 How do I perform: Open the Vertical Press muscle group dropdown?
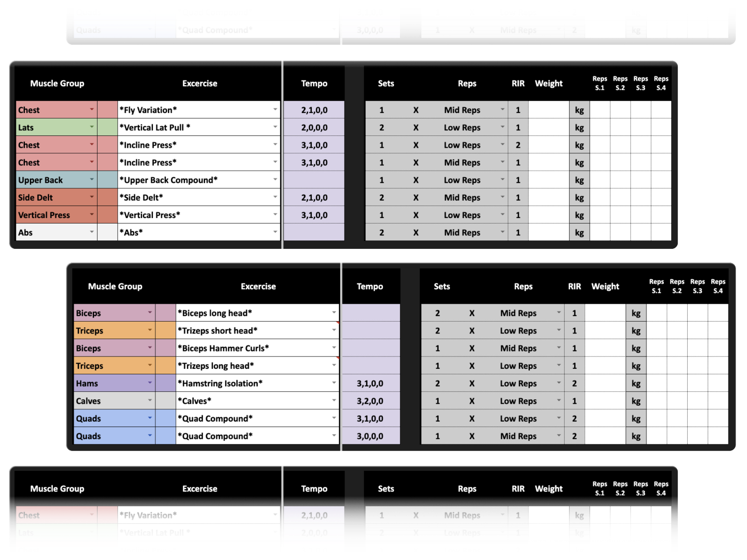(x=92, y=215)
